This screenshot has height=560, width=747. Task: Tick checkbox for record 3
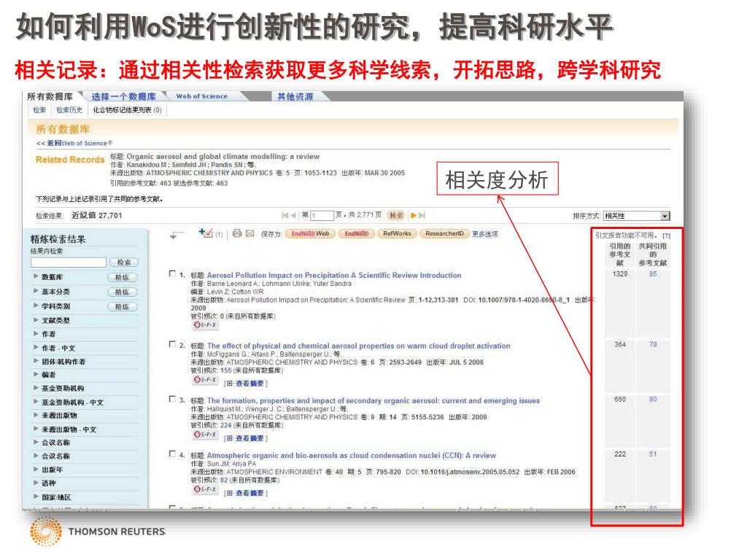[172, 399]
